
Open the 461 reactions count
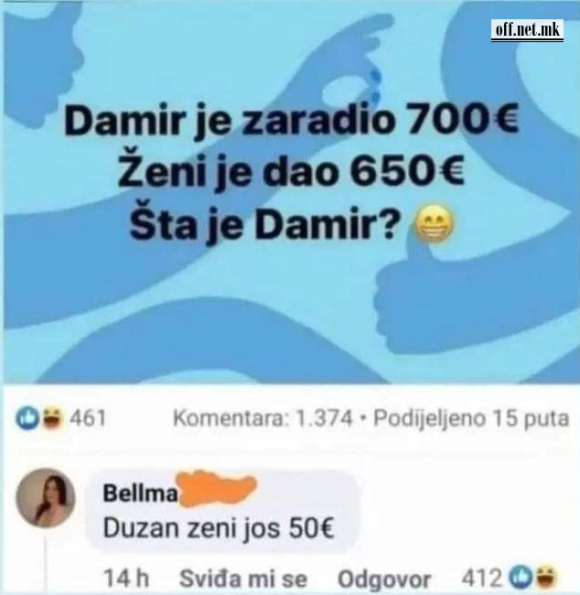87,418
